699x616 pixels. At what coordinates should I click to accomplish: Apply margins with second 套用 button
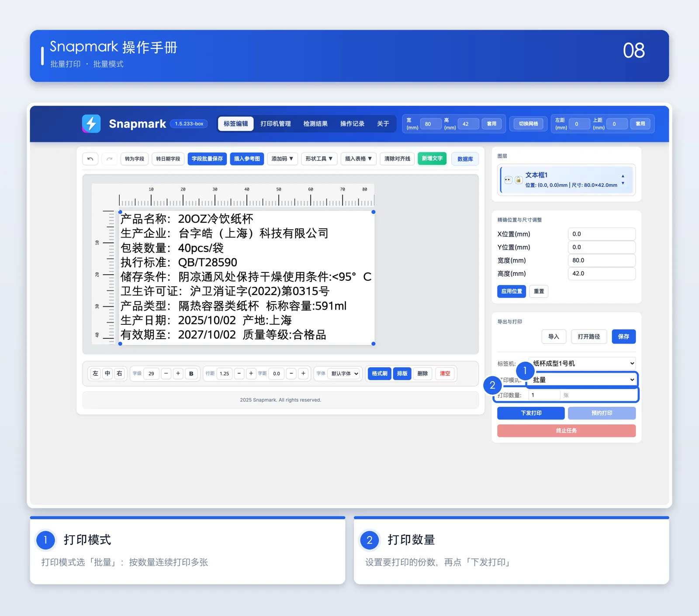click(x=640, y=124)
